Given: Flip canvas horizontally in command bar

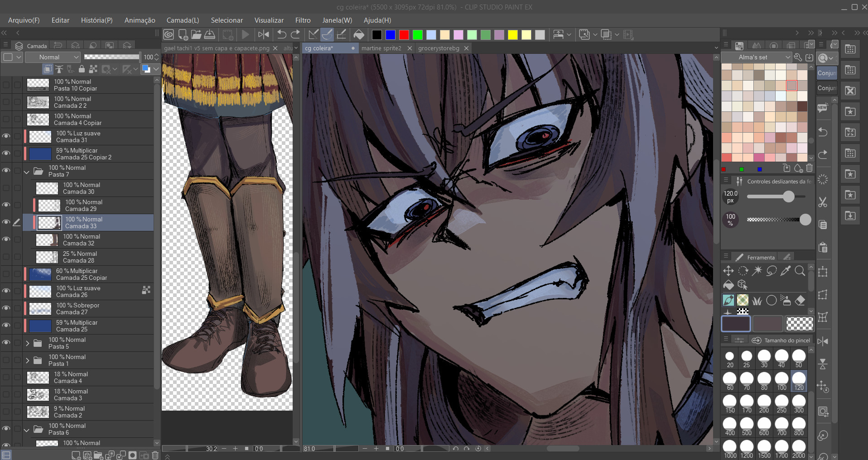Looking at the screenshot, I should coord(264,34).
